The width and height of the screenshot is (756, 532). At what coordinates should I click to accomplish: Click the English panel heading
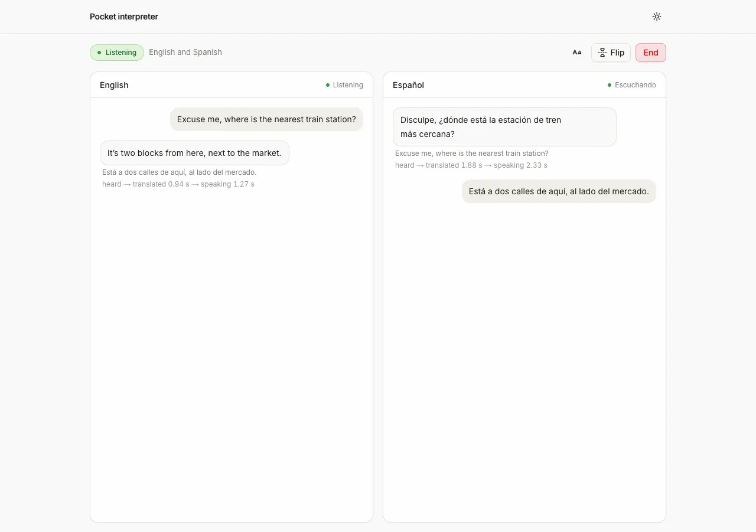114,85
